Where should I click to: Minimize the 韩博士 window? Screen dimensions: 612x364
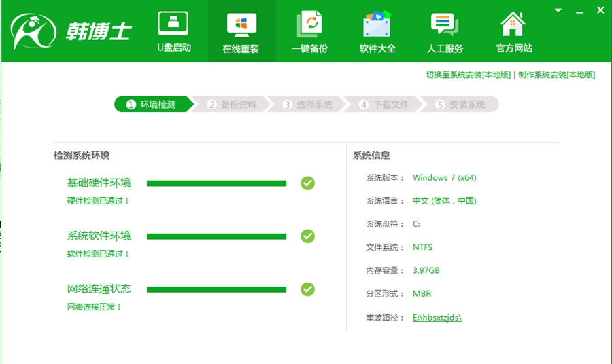point(579,12)
